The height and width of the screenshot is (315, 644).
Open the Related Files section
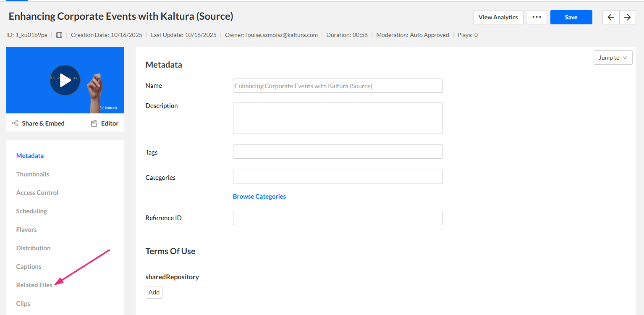click(34, 285)
